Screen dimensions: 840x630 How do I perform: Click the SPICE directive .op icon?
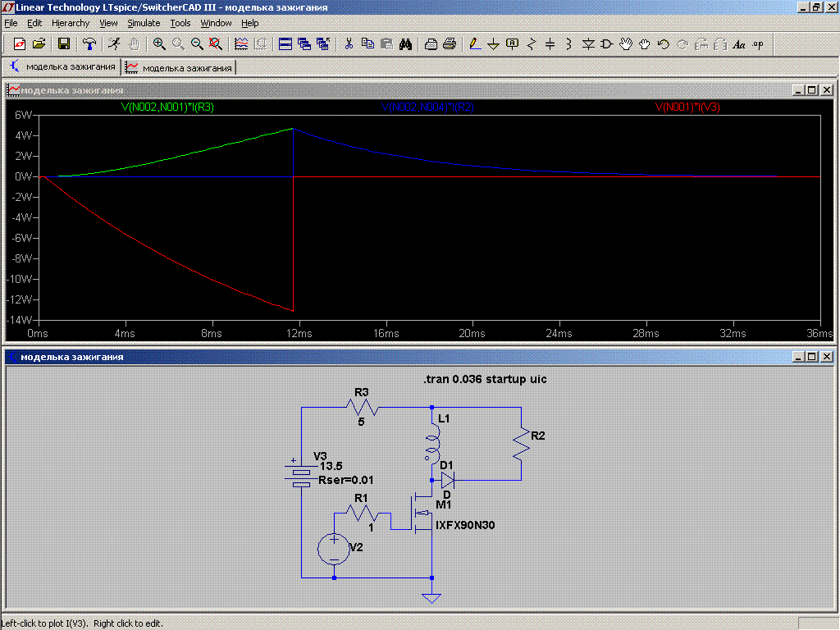(x=758, y=44)
